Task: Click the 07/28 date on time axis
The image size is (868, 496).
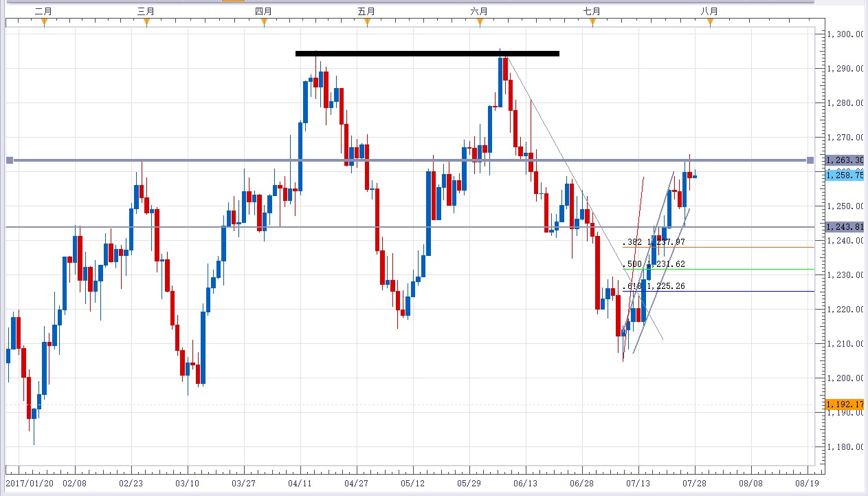Action: [694, 484]
